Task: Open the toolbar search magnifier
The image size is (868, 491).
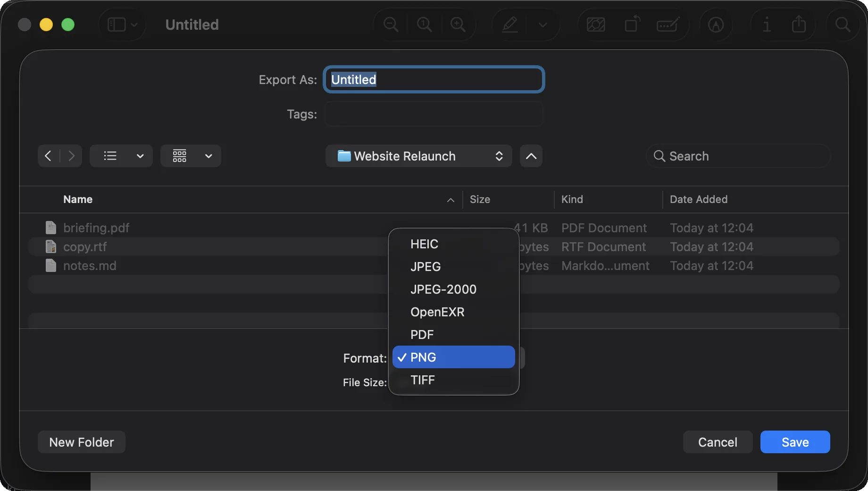Action: click(843, 25)
